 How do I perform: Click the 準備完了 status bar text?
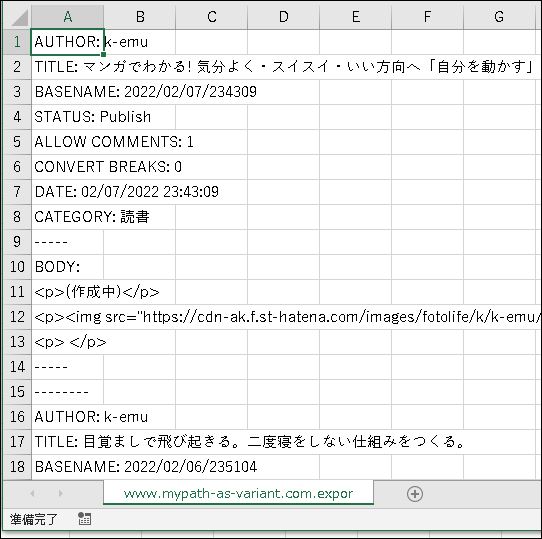click(x=34, y=519)
